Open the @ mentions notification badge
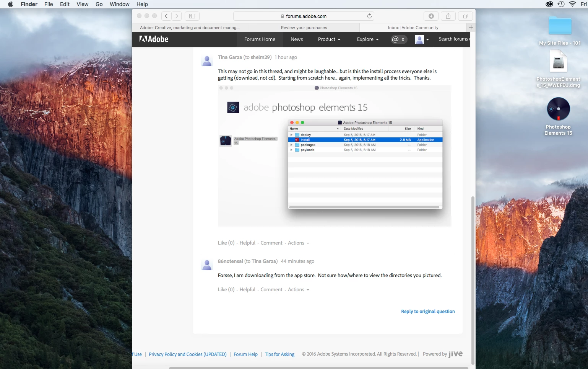Screen dimensions: 588x369 coord(399,39)
